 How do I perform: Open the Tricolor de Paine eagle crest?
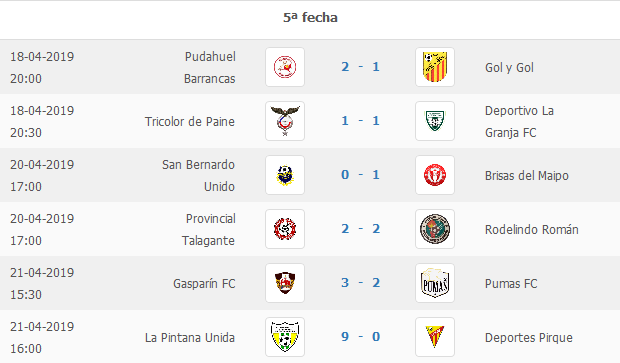pos(285,121)
